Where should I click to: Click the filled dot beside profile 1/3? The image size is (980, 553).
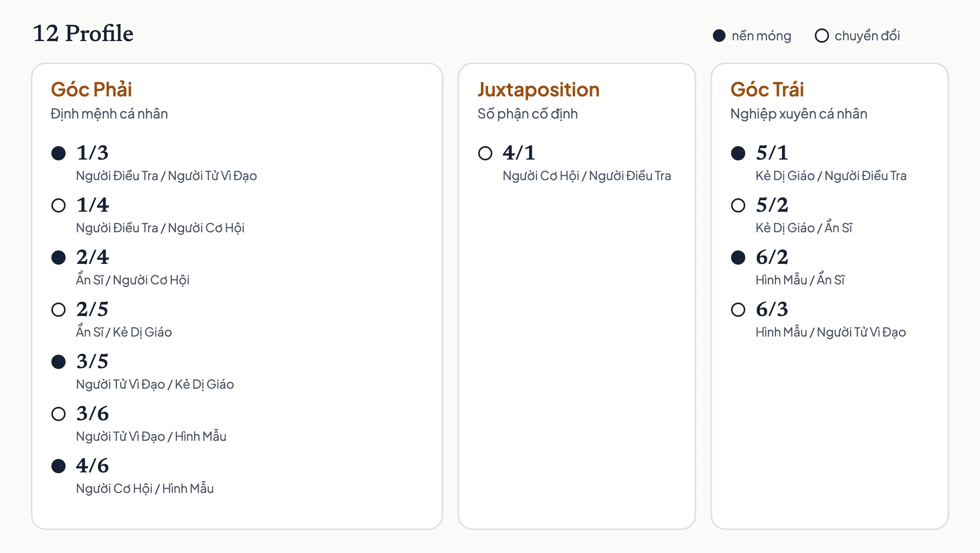(x=58, y=153)
